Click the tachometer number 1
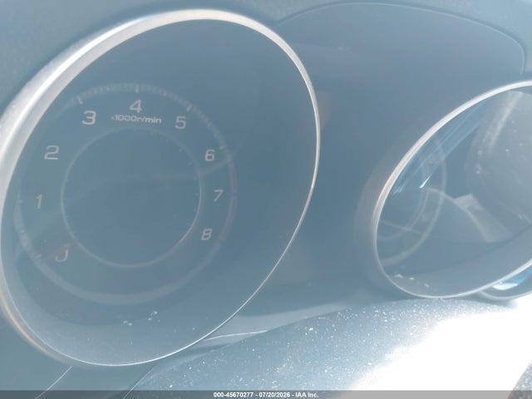532x399 pixels. (39, 201)
